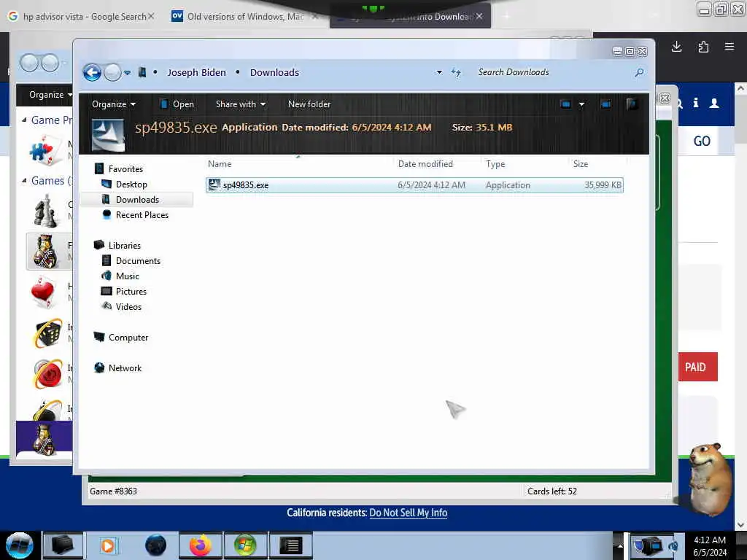The height and width of the screenshot is (560, 747).
Task: Open Windows Media Player from taskbar
Action: [x=108, y=545]
